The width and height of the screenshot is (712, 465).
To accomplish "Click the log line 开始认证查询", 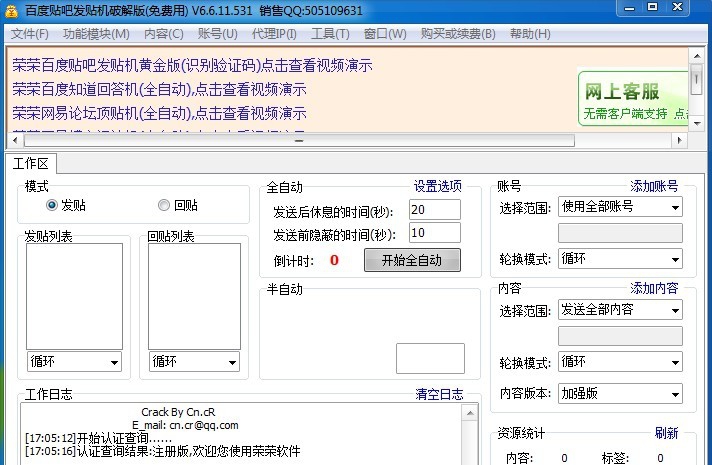I will [99, 438].
